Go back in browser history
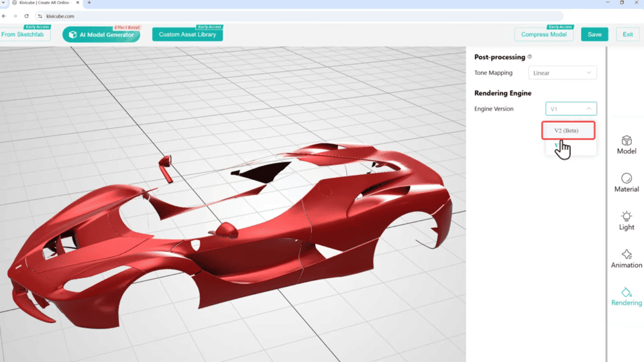The image size is (644, 362). (x=4, y=16)
